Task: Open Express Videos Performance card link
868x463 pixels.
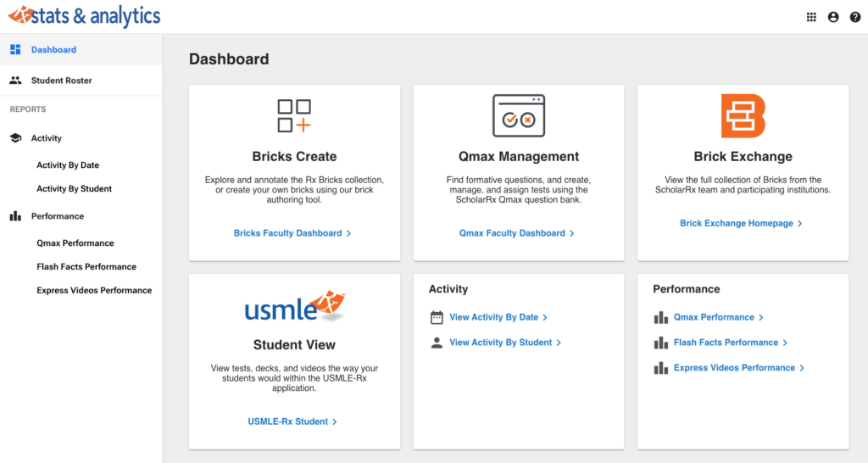Action: coord(734,368)
